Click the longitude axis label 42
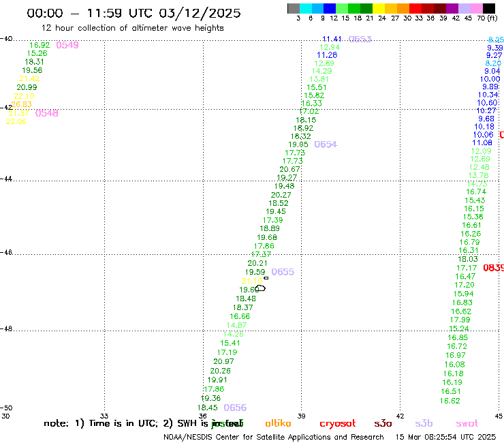This screenshot has height=443, width=504. [x=400, y=416]
